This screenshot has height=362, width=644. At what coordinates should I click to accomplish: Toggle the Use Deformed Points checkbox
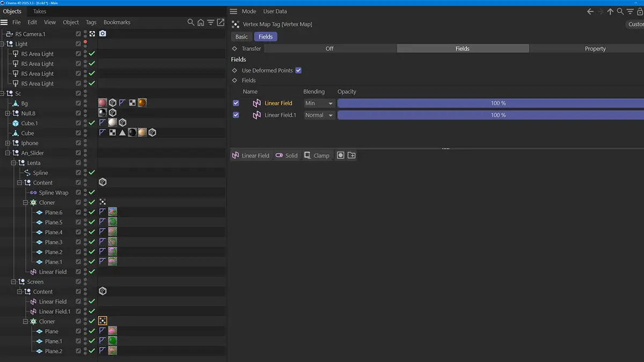coord(298,70)
